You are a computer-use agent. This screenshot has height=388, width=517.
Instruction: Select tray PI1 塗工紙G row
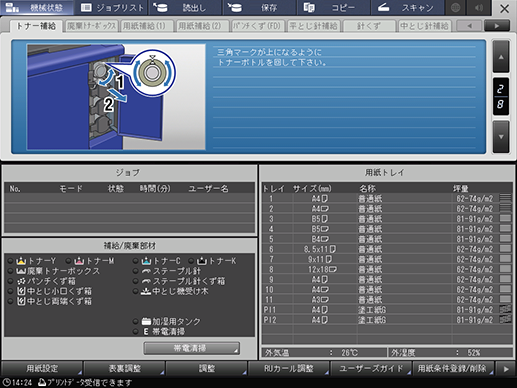(387, 309)
